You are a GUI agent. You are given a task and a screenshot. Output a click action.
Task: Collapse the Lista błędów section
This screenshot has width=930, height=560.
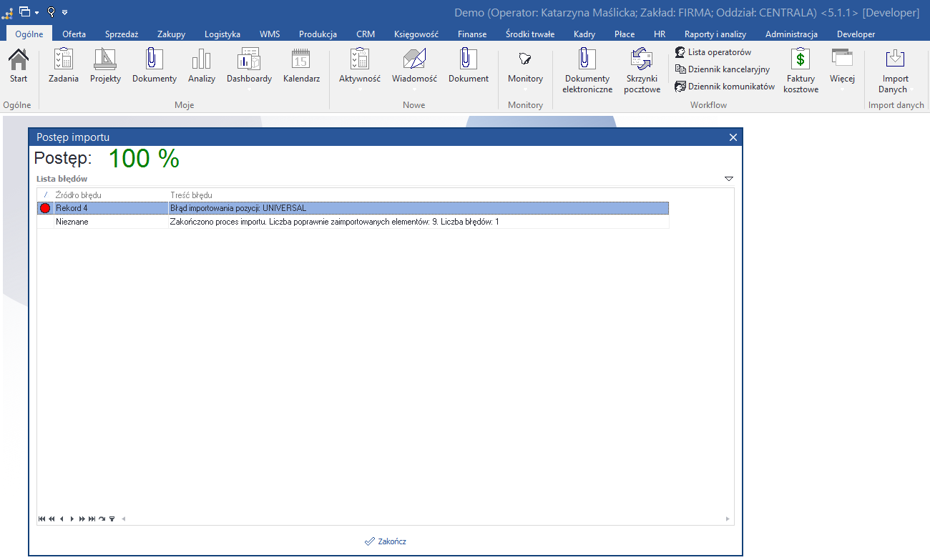pos(729,179)
